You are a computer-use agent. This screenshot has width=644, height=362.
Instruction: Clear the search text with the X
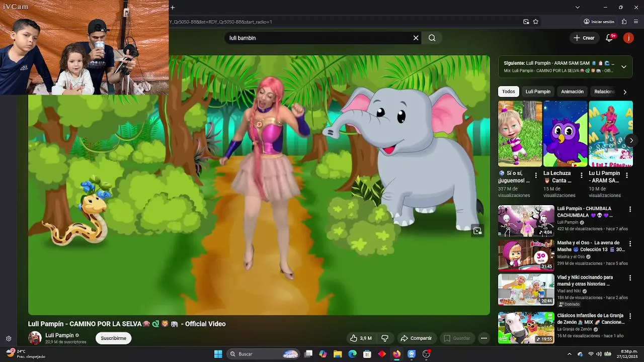(x=416, y=38)
